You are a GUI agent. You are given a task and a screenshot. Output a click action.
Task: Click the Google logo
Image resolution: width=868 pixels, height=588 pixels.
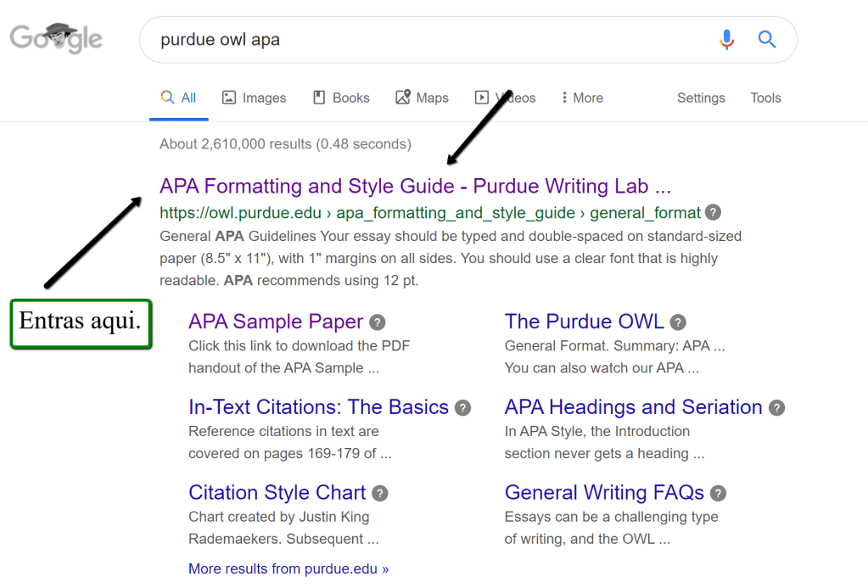tap(56, 38)
